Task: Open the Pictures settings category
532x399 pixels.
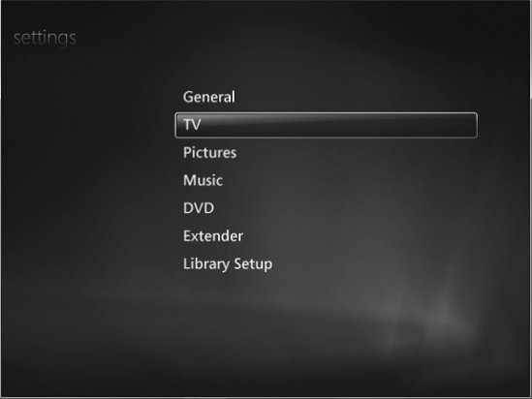Action: pos(209,153)
